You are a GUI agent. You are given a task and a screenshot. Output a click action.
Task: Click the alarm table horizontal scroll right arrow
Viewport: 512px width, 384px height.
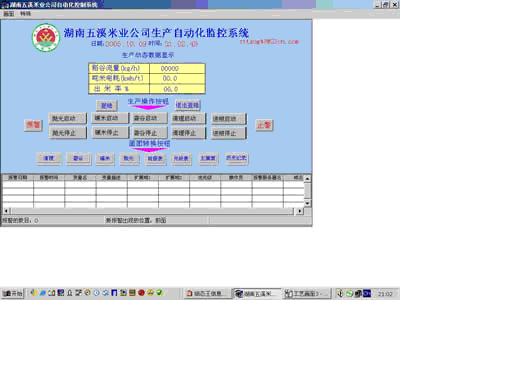(x=299, y=211)
